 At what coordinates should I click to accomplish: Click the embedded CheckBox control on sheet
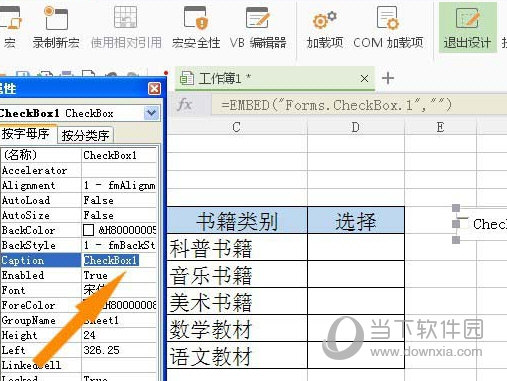(481, 224)
